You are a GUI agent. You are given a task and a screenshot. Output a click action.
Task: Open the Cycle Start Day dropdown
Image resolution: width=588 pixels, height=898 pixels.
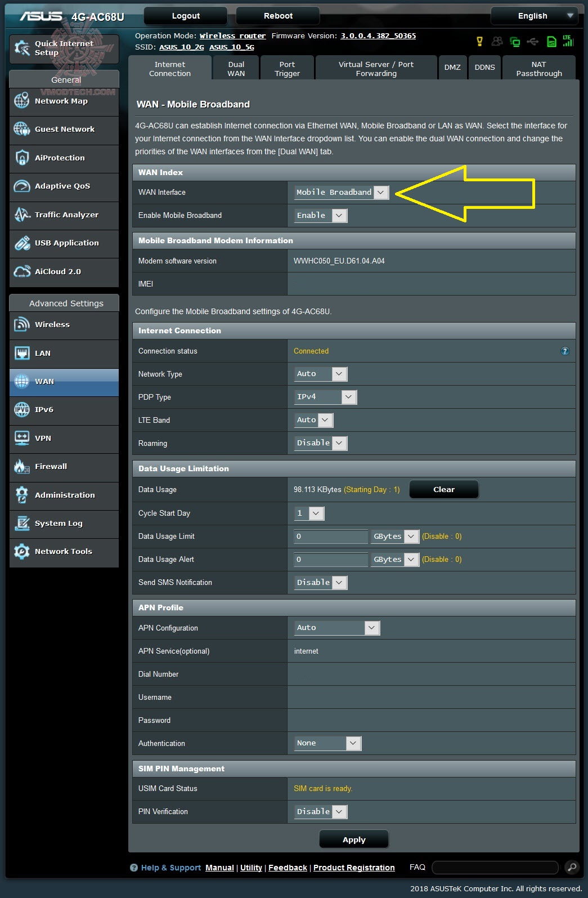(x=309, y=513)
